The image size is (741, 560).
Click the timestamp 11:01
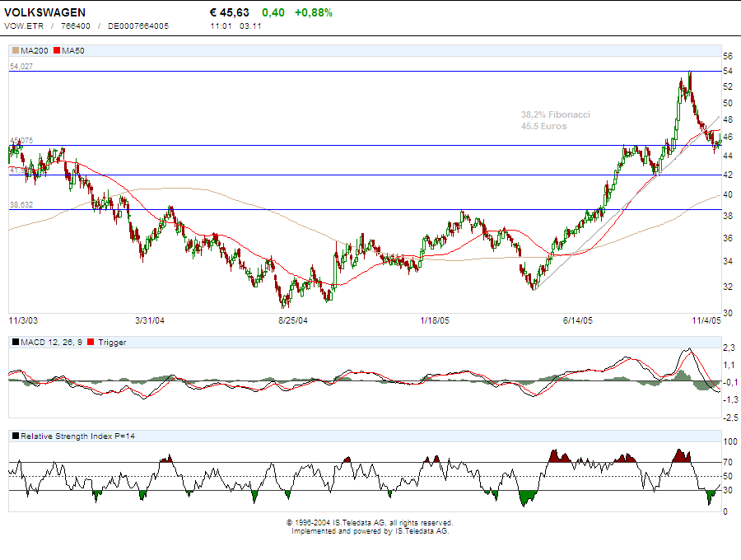(221, 26)
